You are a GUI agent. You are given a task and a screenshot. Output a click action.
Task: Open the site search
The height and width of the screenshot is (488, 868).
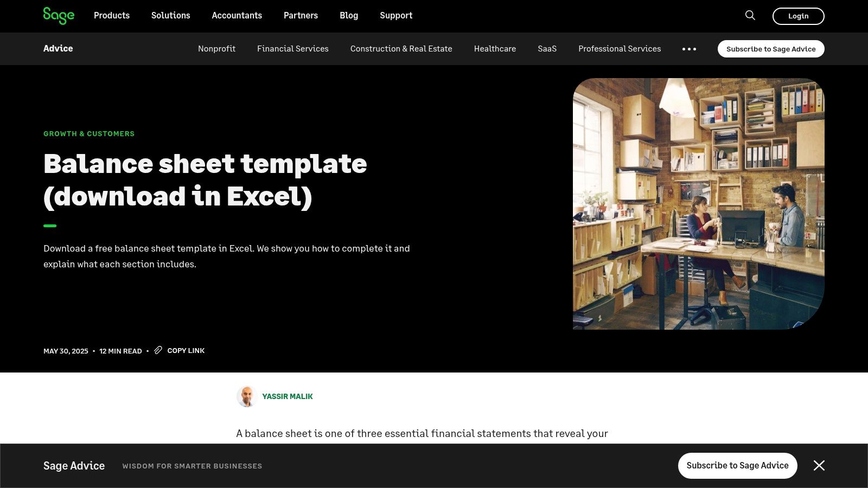pyautogui.click(x=750, y=16)
